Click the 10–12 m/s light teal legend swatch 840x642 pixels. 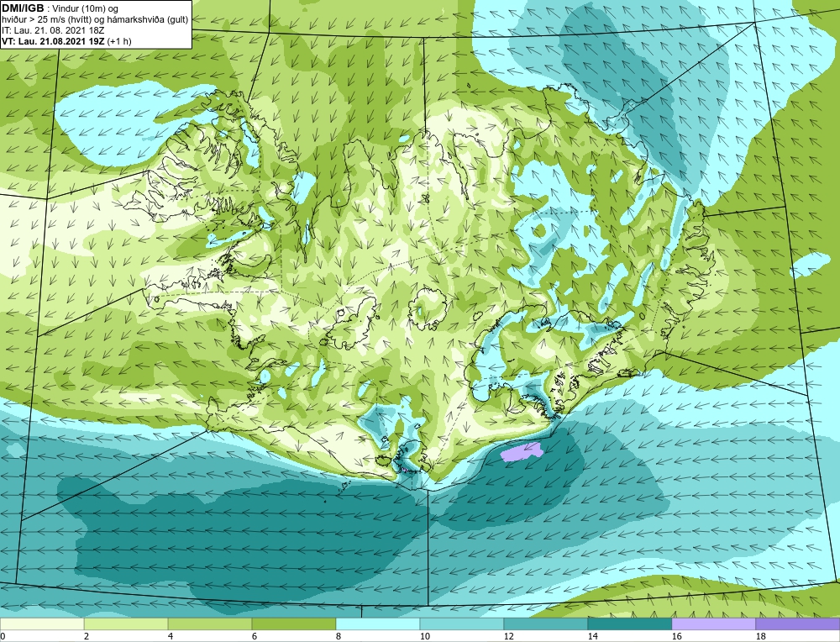[x=462, y=624]
